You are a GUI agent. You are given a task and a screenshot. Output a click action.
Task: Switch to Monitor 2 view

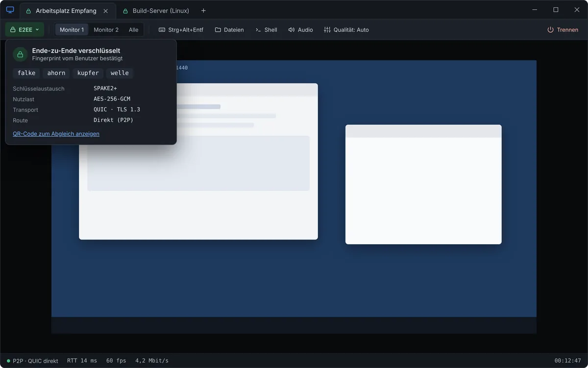pyautogui.click(x=106, y=29)
